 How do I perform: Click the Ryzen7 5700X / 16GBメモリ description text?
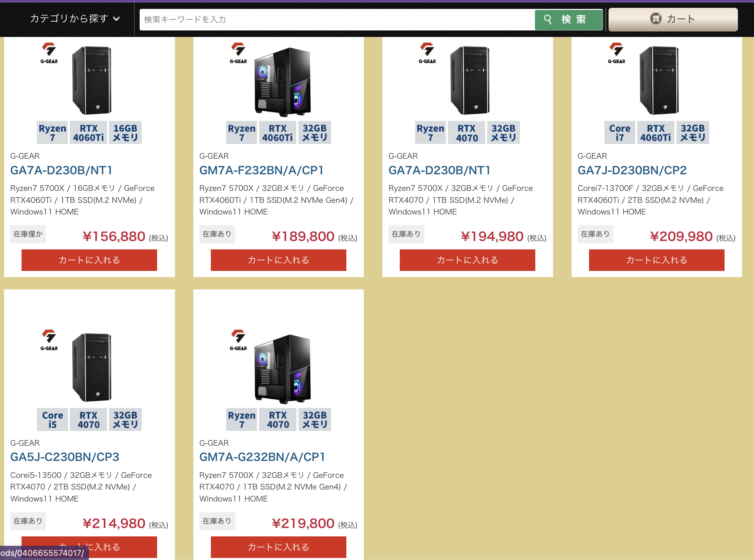(x=82, y=200)
